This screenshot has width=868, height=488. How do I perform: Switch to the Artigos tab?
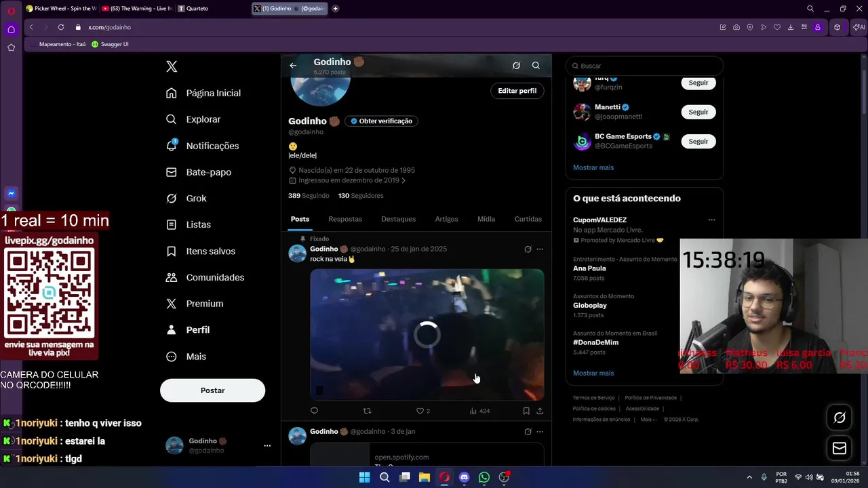[x=446, y=219]
